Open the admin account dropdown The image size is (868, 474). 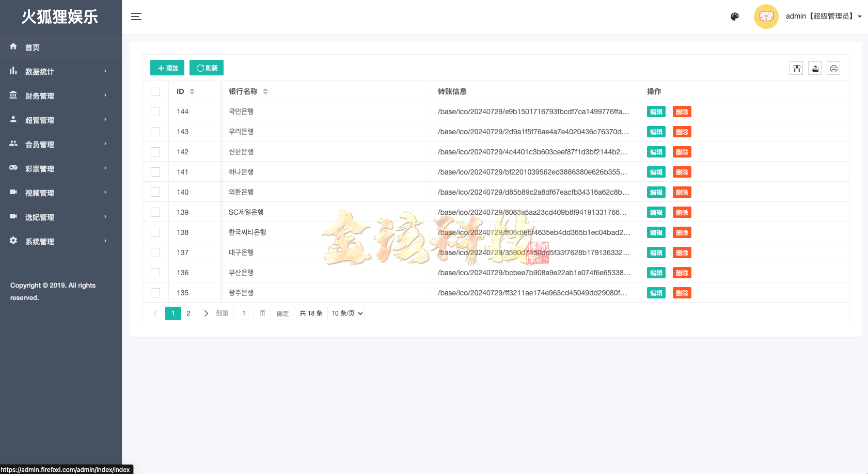pyautogui.click(x=823, y=16)
